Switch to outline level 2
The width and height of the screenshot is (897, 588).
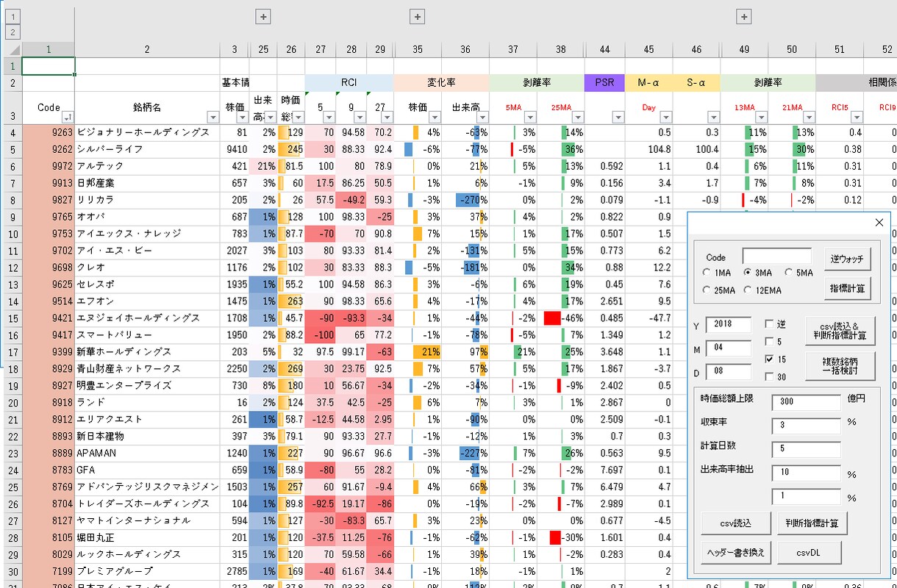[x=14, y=32]
